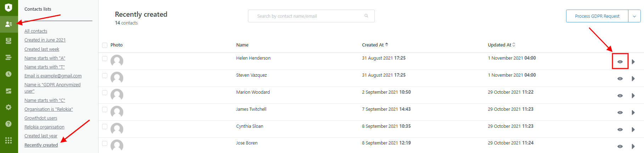This screenshot has height=153, width=644.
Task: Open the apps grid icon in sidebar
Action: [x=9, y=141]
